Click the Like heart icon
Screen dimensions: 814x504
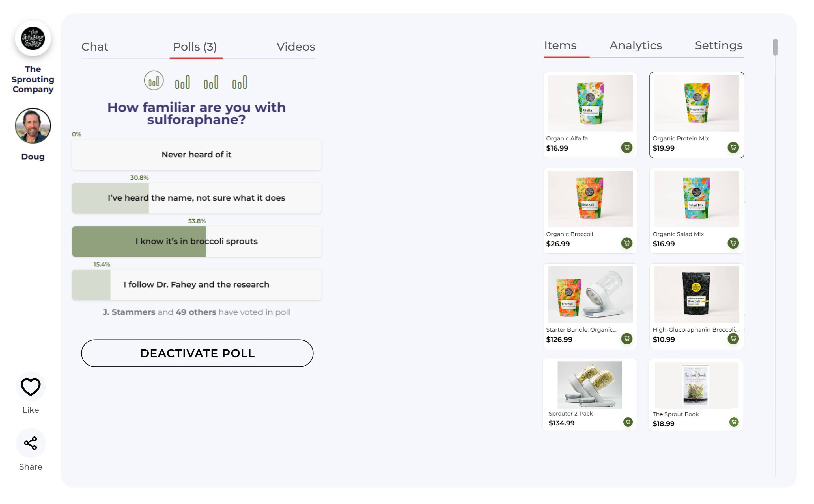click(x=31, y=387)
